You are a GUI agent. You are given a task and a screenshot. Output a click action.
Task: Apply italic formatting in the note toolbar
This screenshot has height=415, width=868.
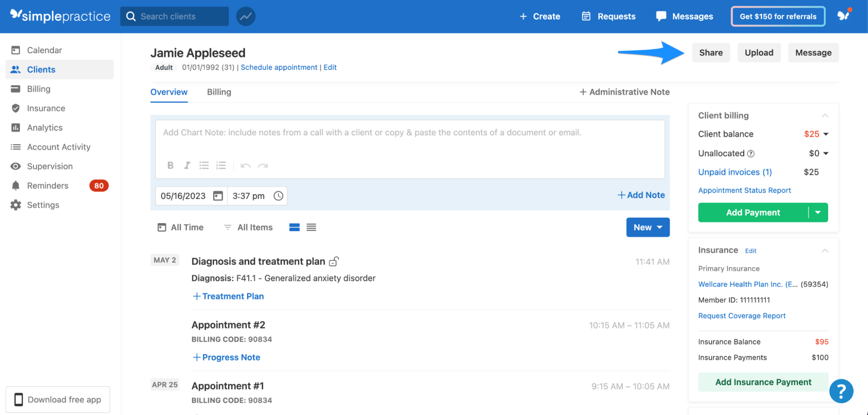point(187,165)
